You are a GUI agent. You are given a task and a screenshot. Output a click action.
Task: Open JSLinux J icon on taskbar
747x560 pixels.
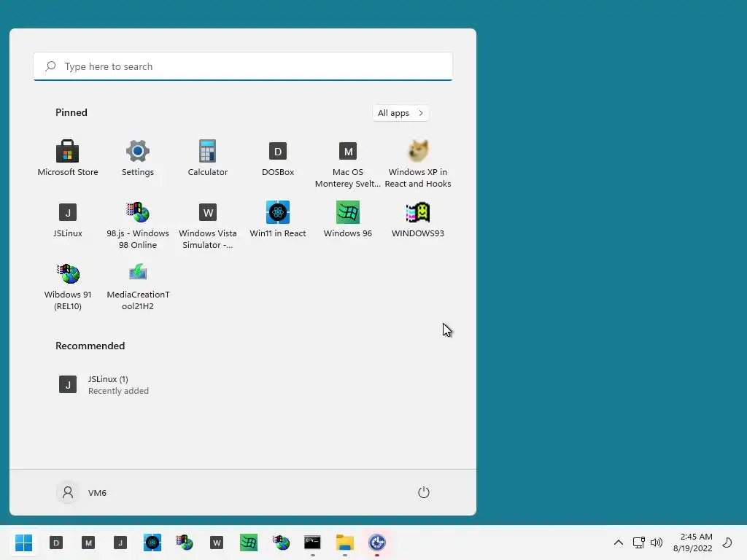pos(120,542)
